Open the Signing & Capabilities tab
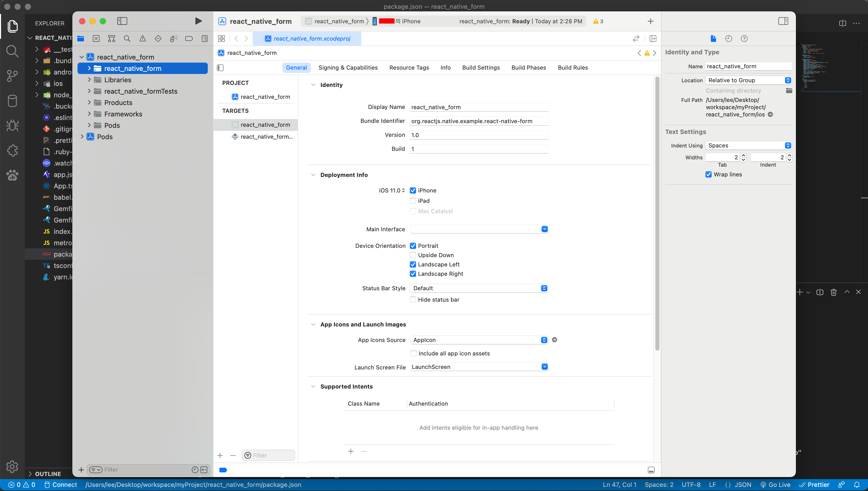Viewport: 868px width, 491px height. 348,68
